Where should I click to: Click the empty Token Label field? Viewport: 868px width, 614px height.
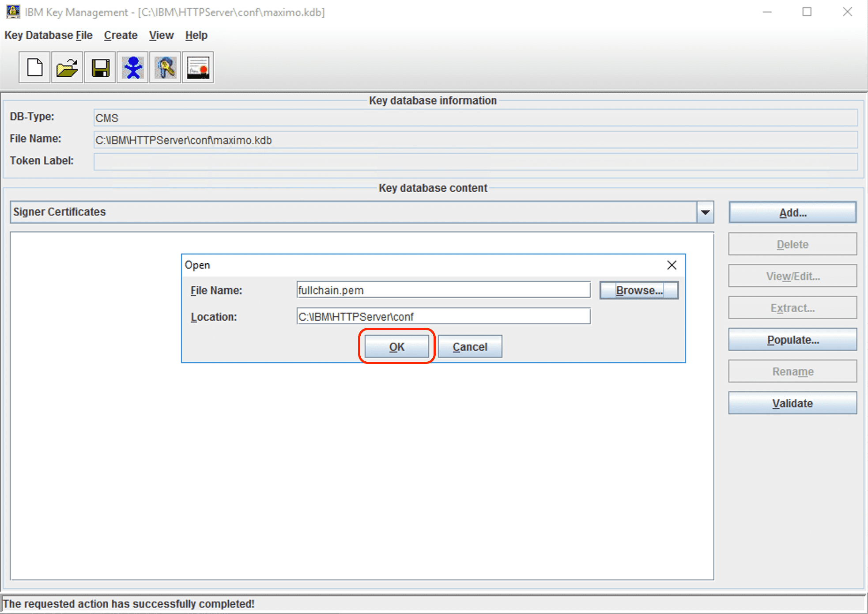click(x=476, y=162)
